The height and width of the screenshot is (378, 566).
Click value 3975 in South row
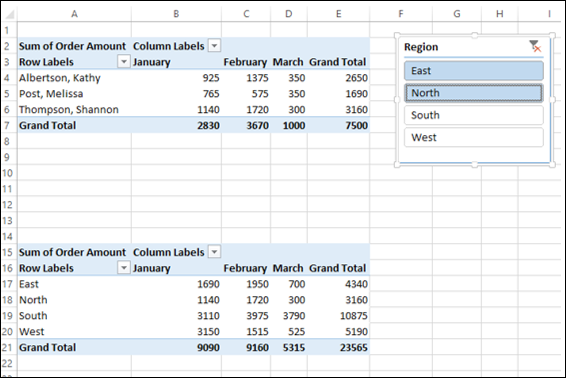[x=257, y=316]
